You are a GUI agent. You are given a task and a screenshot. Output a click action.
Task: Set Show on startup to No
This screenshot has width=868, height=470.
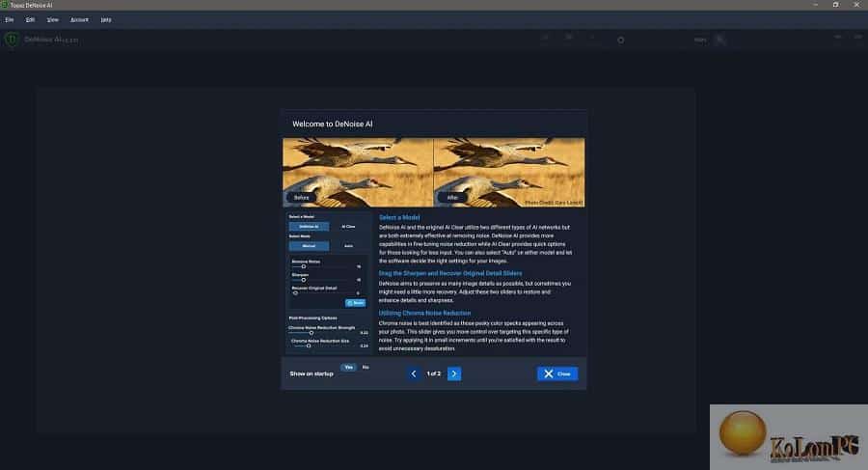point(366,367)
